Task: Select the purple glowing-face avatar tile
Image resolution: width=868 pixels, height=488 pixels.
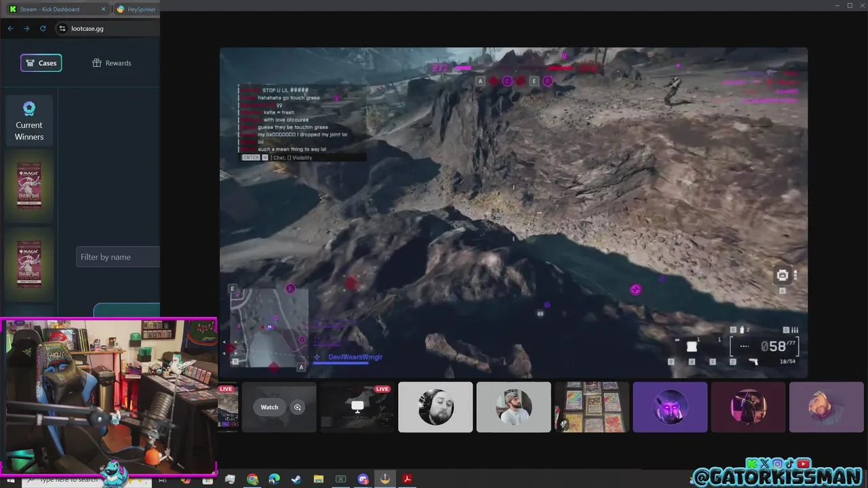Action: [670, 407]
